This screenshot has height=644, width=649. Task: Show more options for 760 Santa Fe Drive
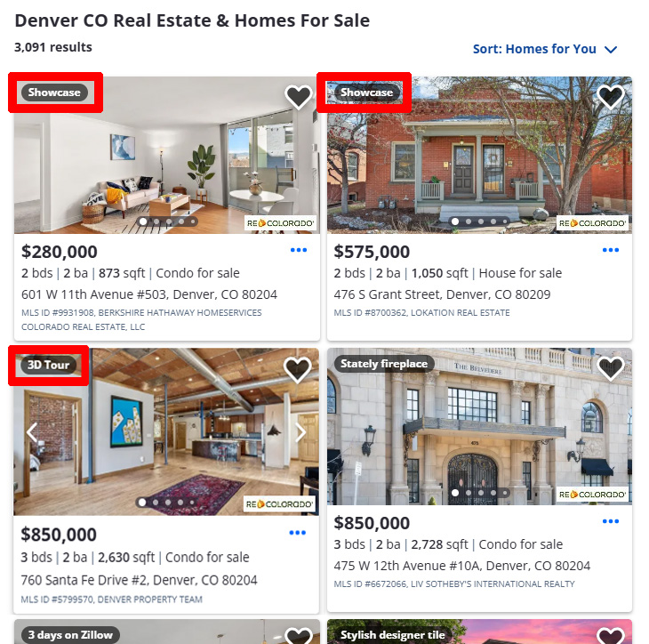[297, 533]
